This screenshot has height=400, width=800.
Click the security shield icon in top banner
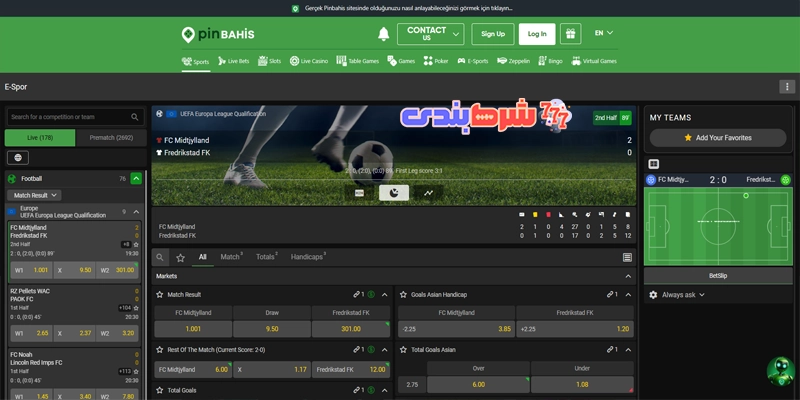pyautogui.click(x=295, y=9)
